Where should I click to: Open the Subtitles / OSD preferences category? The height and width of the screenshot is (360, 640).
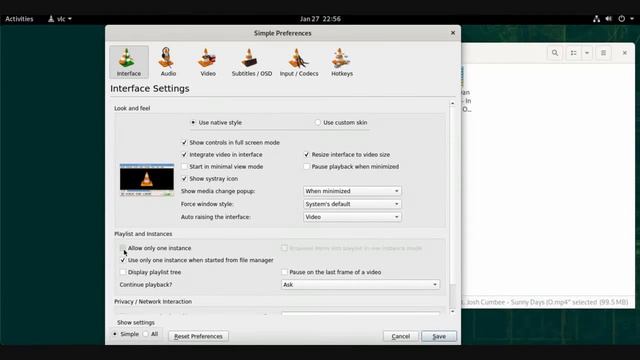[x=251, y=62]
